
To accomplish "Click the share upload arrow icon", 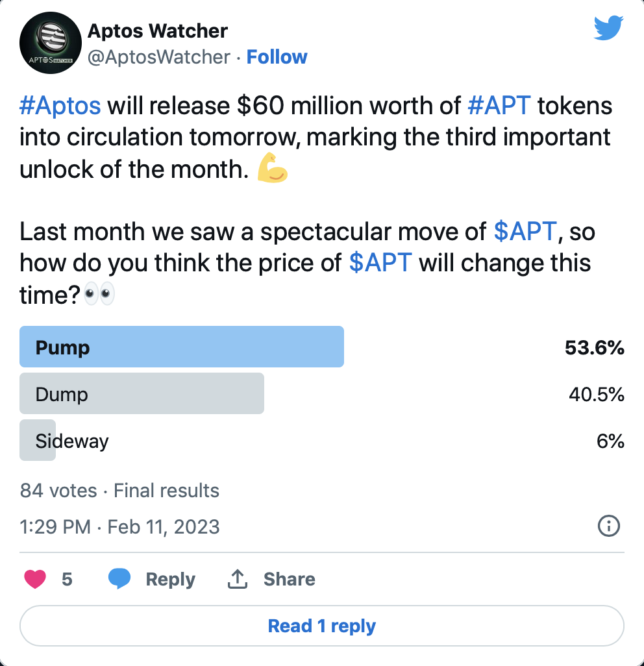I will (238, 578).
